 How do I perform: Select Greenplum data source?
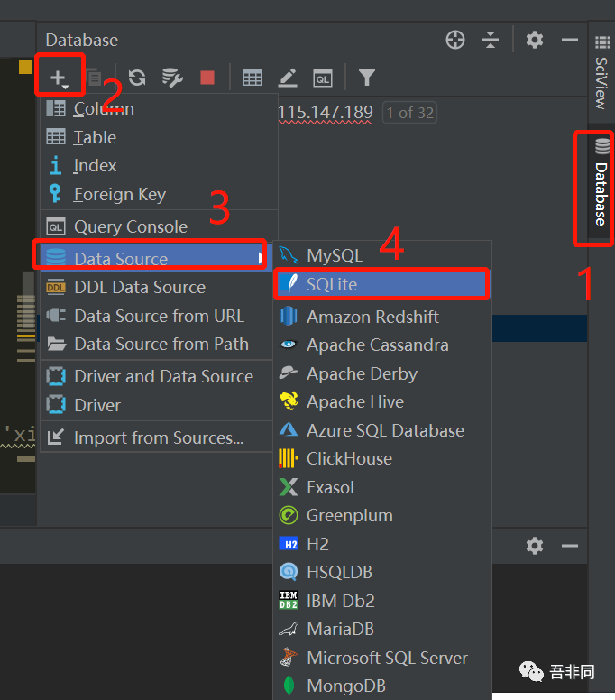click(382, 515)
